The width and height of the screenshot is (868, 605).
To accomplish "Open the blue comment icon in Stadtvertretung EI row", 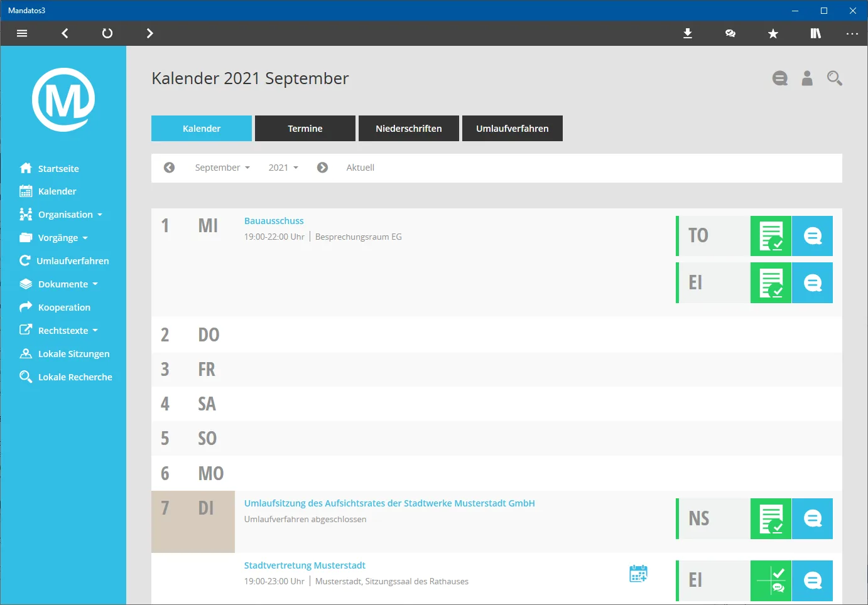I will click(813, 581).
